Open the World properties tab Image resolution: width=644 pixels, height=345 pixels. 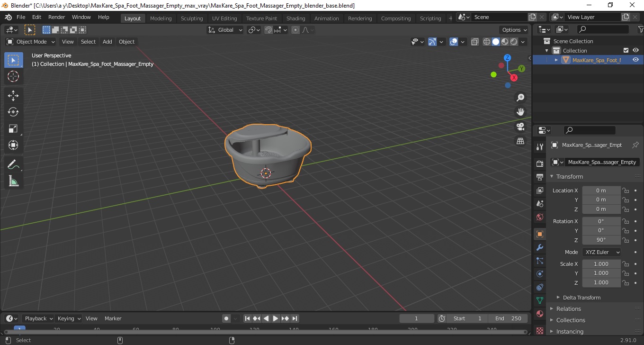pyautogui.click(x=540, y=217)
